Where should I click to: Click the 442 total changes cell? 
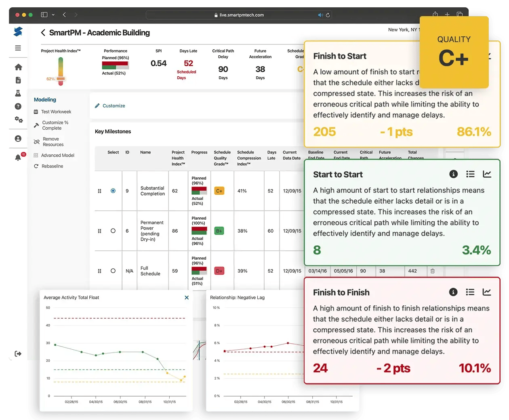click(x=412, y=271)
